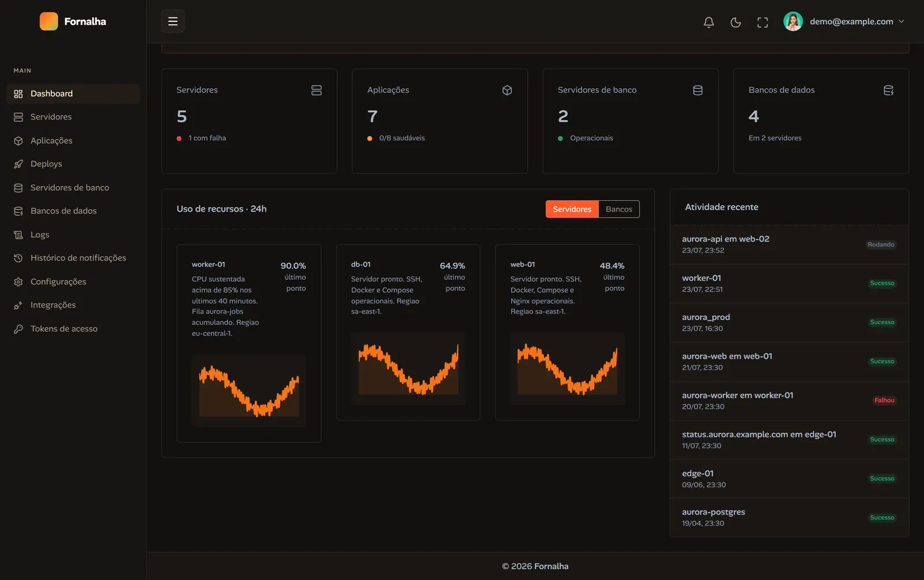Click the Uso de recursos · 24h heading

[x=222, y=209]
